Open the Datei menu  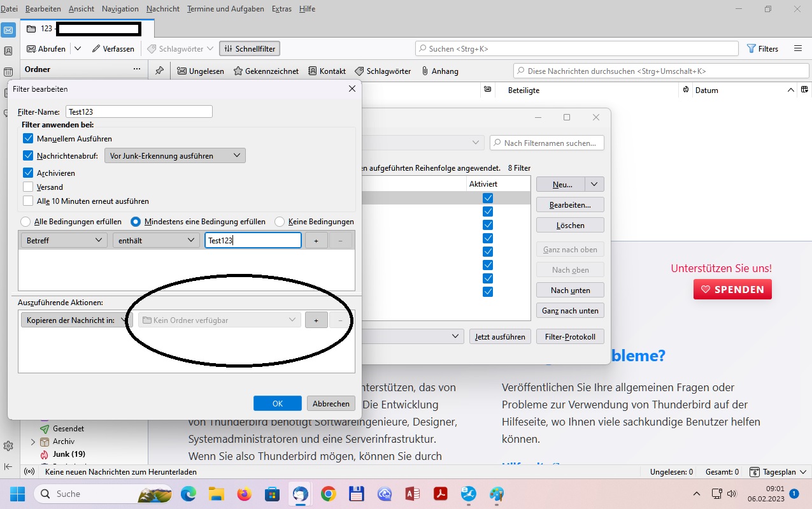9,9
